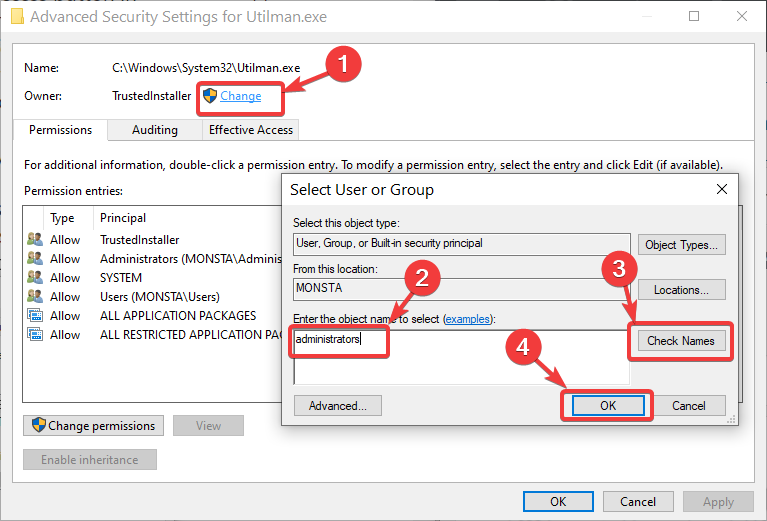This screenshot has width=767, height=521.
Task: Click the Apply button
Action: (718, 502)
